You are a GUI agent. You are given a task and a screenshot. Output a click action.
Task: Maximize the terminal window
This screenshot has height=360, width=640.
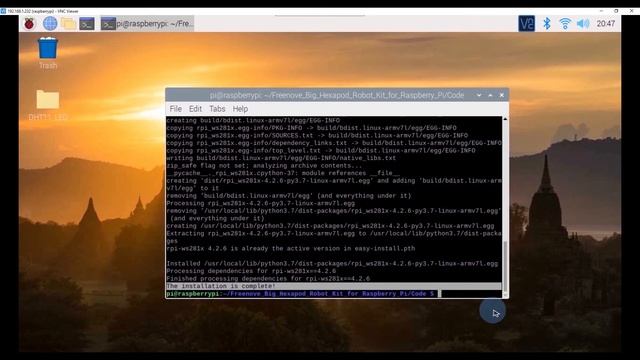coord(490,95)
